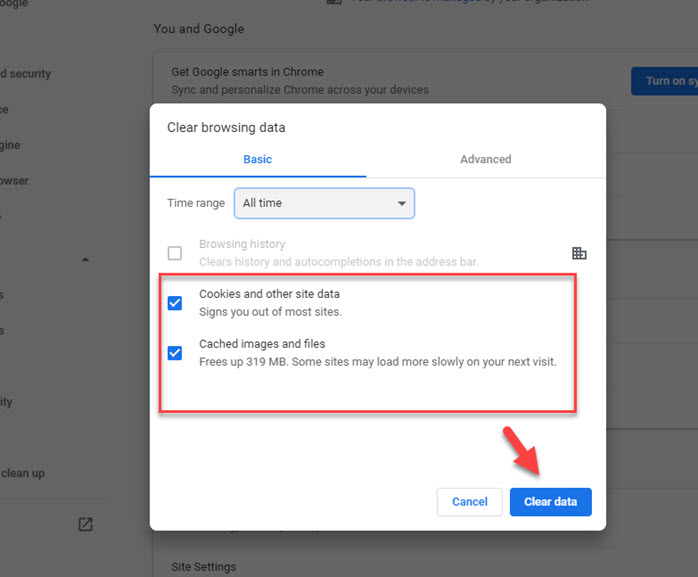Click 'Cookies and other site data' text
This screenshot has width=698, height=577.
point(269,294)
